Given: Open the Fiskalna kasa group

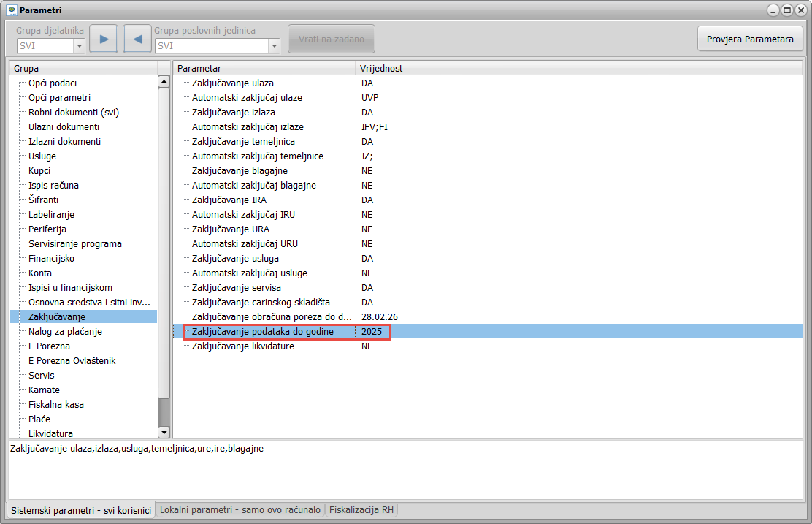Looking at the screenshot, I should tap(56, 404).
